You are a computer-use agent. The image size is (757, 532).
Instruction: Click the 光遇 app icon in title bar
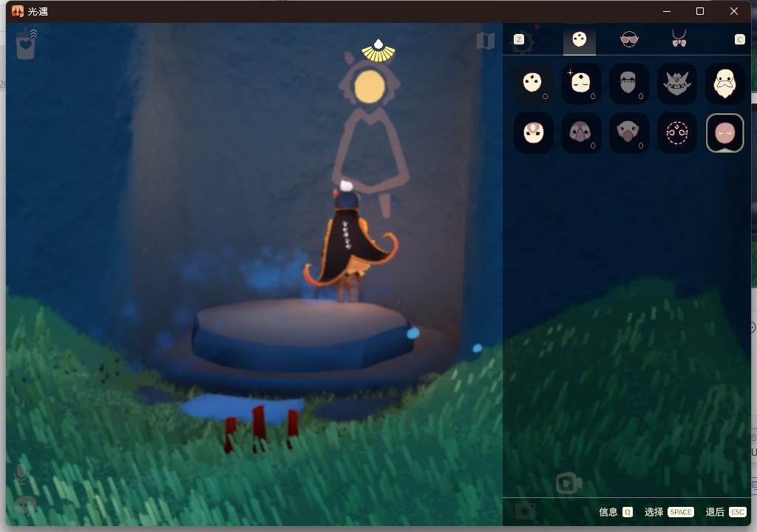coord(18,11)
